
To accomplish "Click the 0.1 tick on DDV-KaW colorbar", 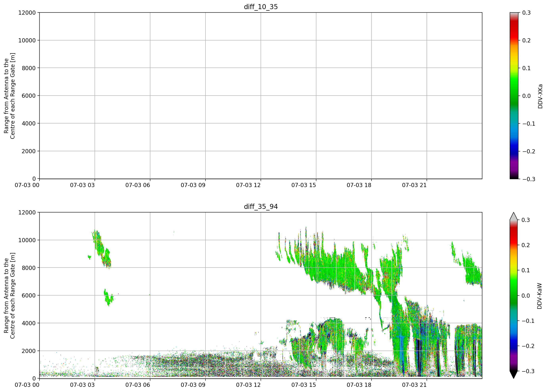I will point(526,270).
